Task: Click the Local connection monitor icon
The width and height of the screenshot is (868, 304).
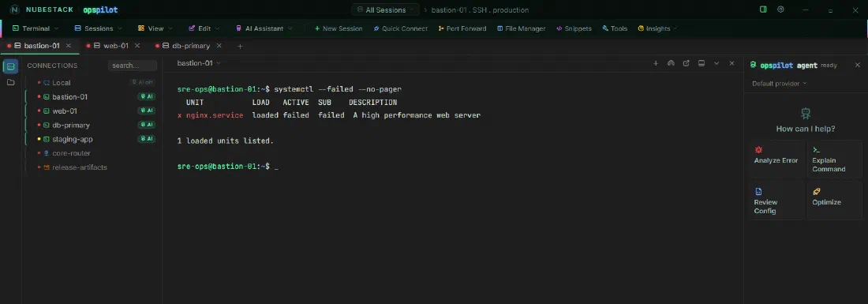Action: (47, 82)
